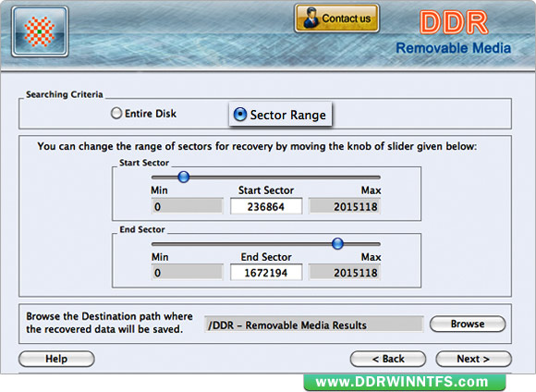Click the Start Sector slider knob
This screenshot has height=392, width=536.
(184, 177)
